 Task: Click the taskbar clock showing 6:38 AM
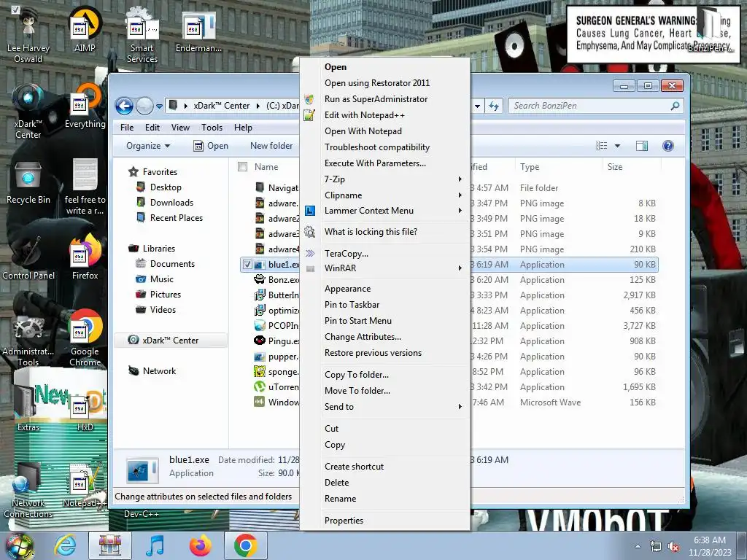710,545
